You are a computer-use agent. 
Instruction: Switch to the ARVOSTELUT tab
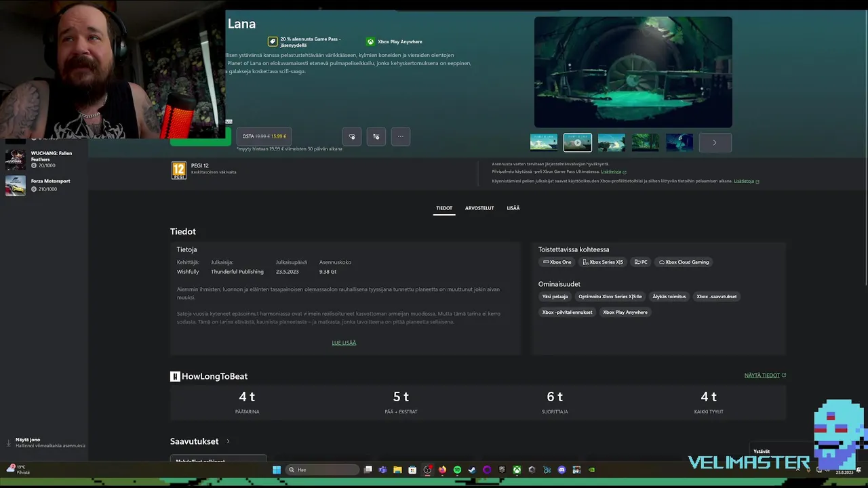click(479, 208)
